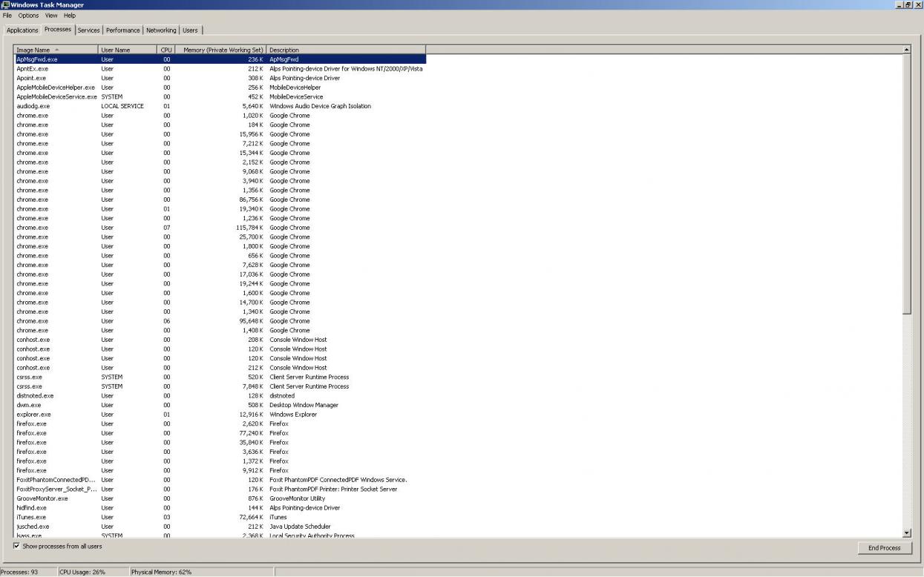Switch to the Networking tab

tap(161, 30)
